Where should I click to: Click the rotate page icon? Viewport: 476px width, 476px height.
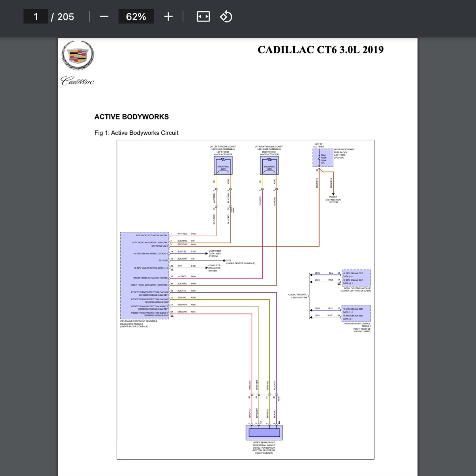pos(226,16)
